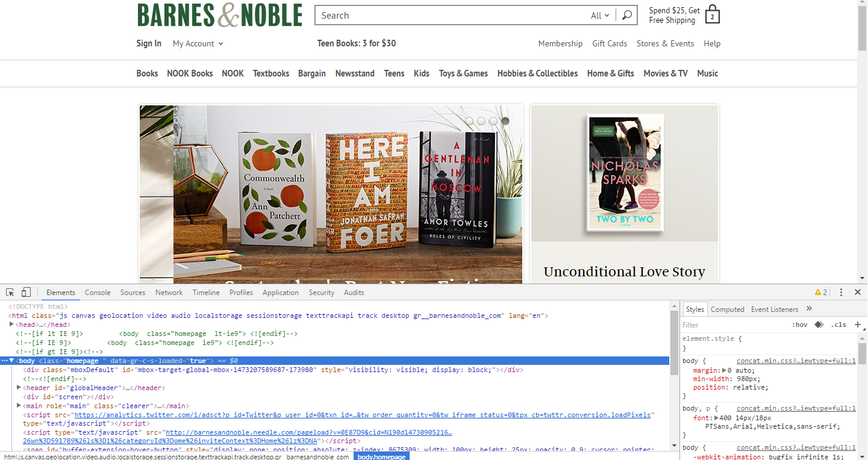Viewport: 868px width, 460px height.
Task: Focus the Styles Filter input
Action: [x=732, y=325]
